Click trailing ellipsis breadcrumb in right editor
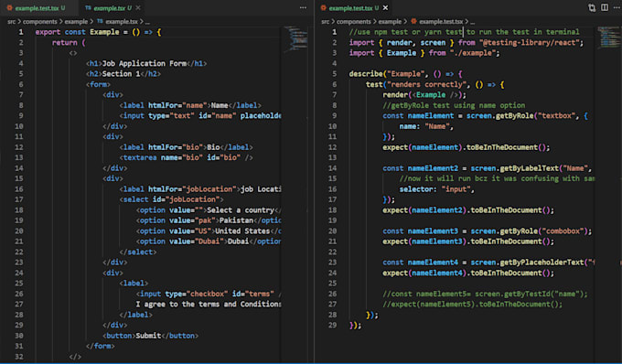The height and width of the screenshot is (364, 622). coord(473,21)
